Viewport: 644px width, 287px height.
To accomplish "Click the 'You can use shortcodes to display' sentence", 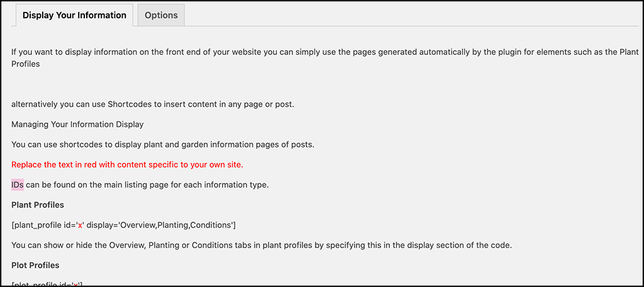I will pyautogui.click(x=162, y=145).
